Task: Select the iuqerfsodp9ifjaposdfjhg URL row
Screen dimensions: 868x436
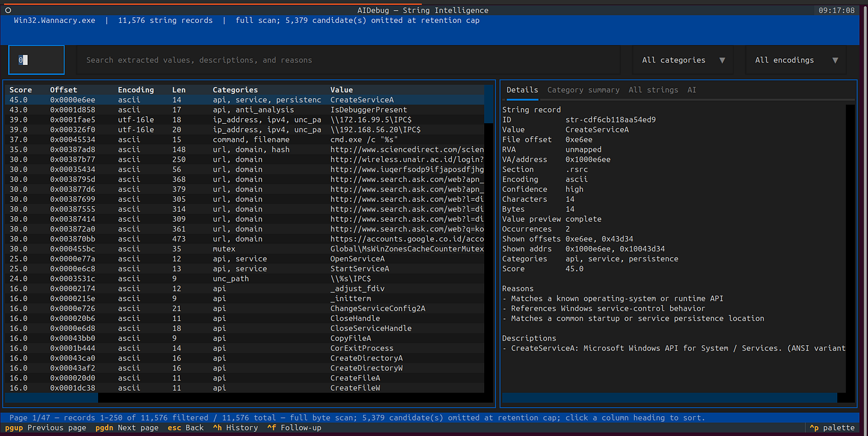Action: [x=245, y=169]
